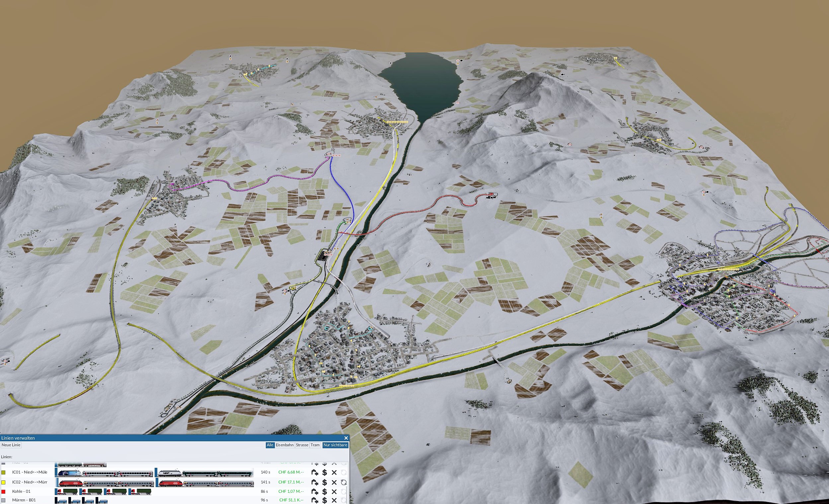
Task: Close the Linien verwalten window
Action: [x=346, y=438]
